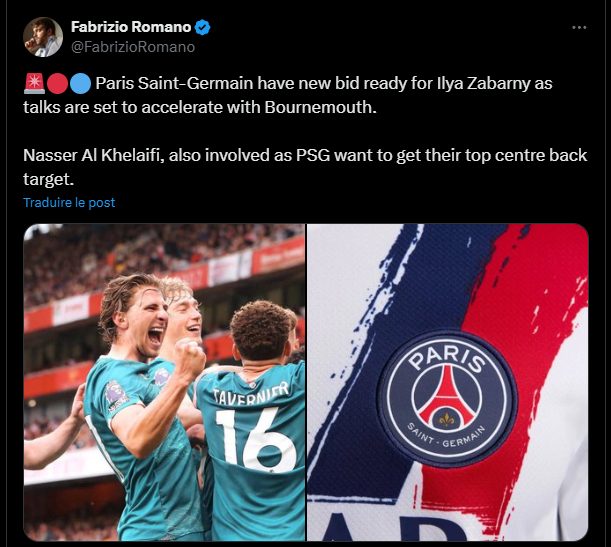
Task: Click the red circle emoji
Action: point(57,84)
